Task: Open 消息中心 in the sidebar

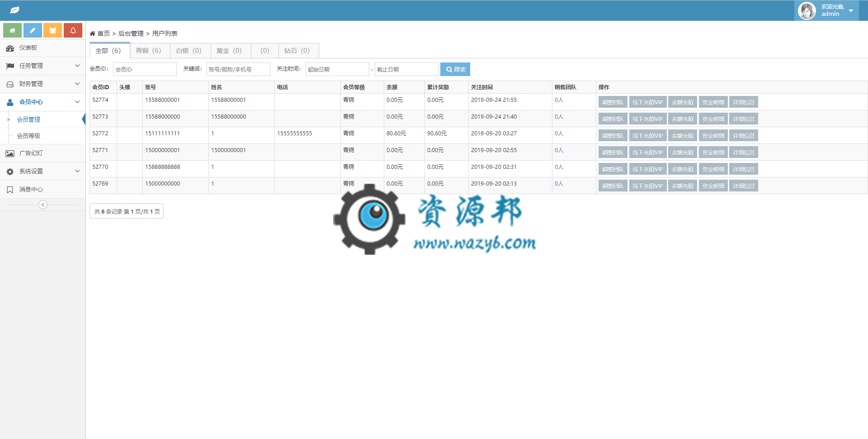Action: tap(31, 190)
